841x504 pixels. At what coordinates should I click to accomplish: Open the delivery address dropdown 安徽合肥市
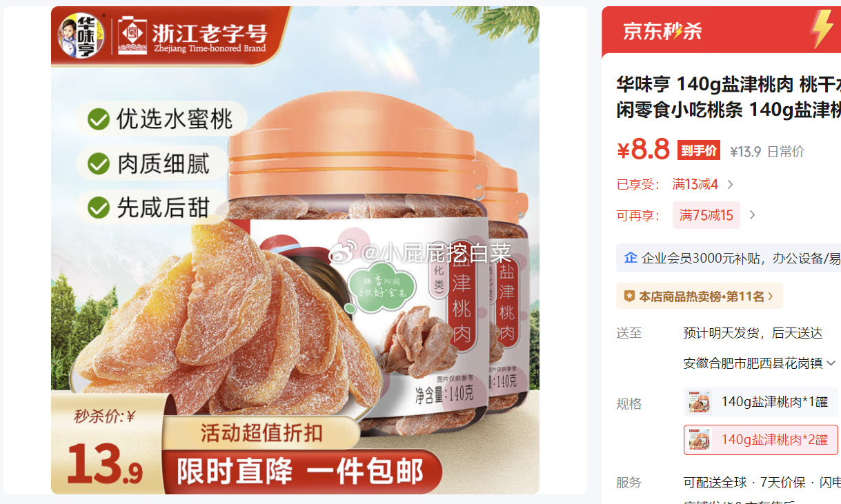pyautogui.click(x=760, y=363)
